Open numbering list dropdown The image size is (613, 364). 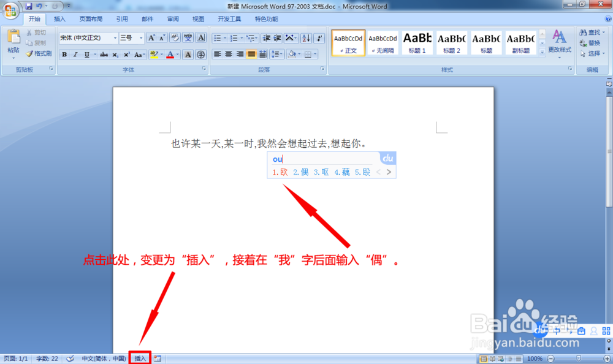pyautogui.click(x=241, y=38)
